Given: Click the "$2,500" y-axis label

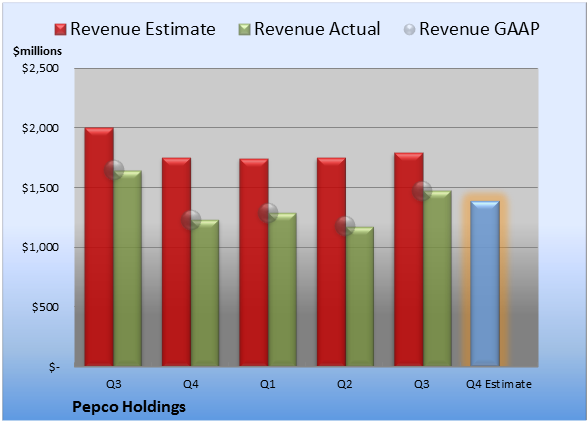Looking at the screenshot, I should tap(40, 68).
